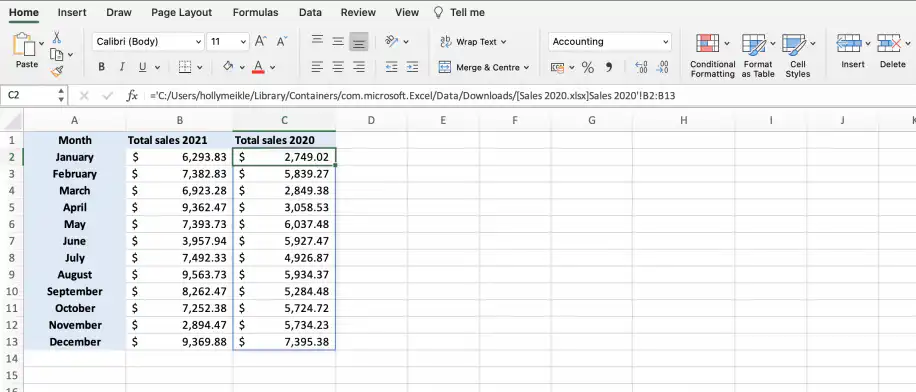Open the Data tab
The image size is (916, 392).
(310, 12)
